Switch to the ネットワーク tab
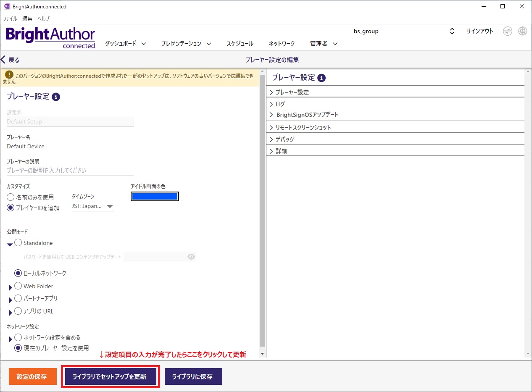532x392 pixels. coord(282,43)
